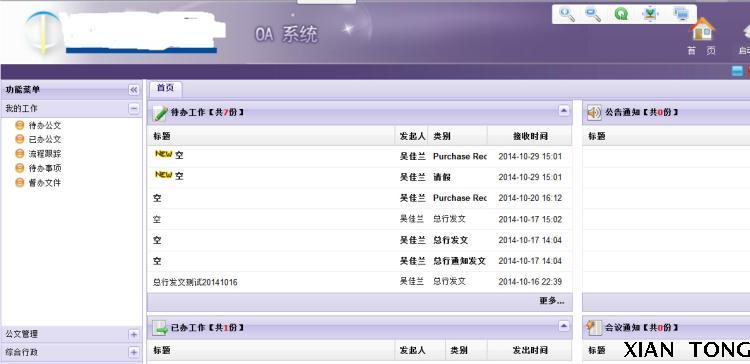Image resolution: width=750 pixels, height=364 pixels.
Task: Click the OA 系统 banner title
Action: (286, 34)
